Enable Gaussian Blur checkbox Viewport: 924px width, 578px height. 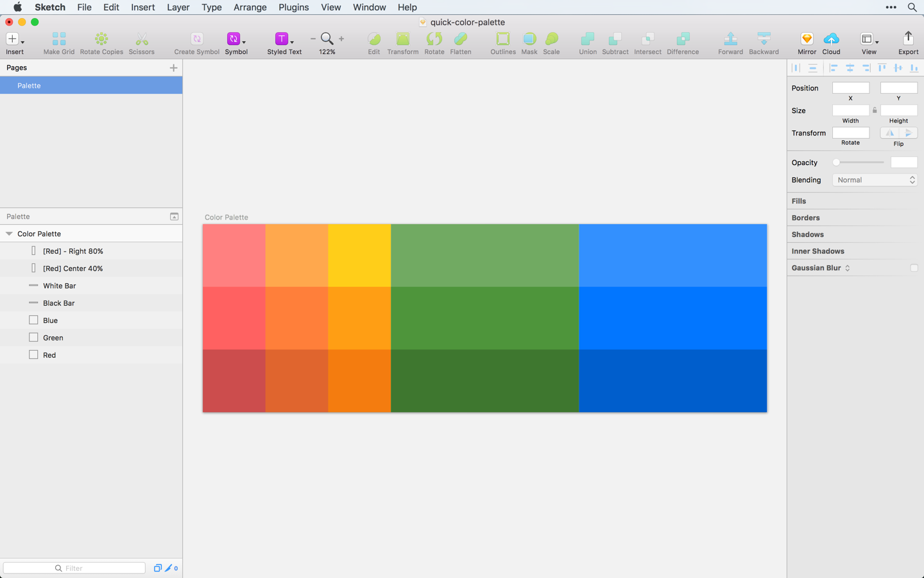point(914,268)
